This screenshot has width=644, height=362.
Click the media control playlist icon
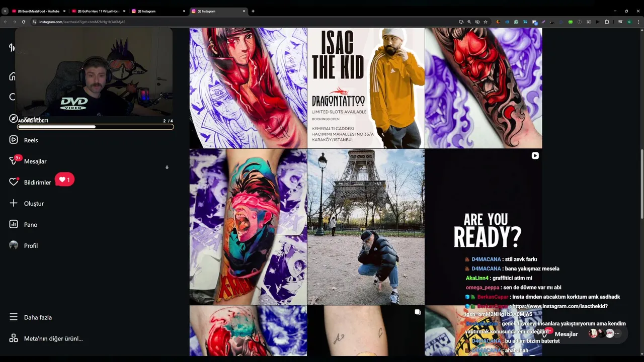pos(620,22)
